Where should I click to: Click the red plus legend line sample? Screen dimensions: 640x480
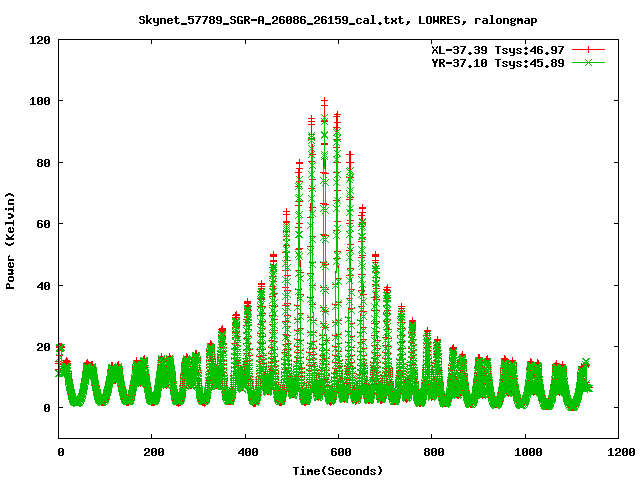(588, 50)
